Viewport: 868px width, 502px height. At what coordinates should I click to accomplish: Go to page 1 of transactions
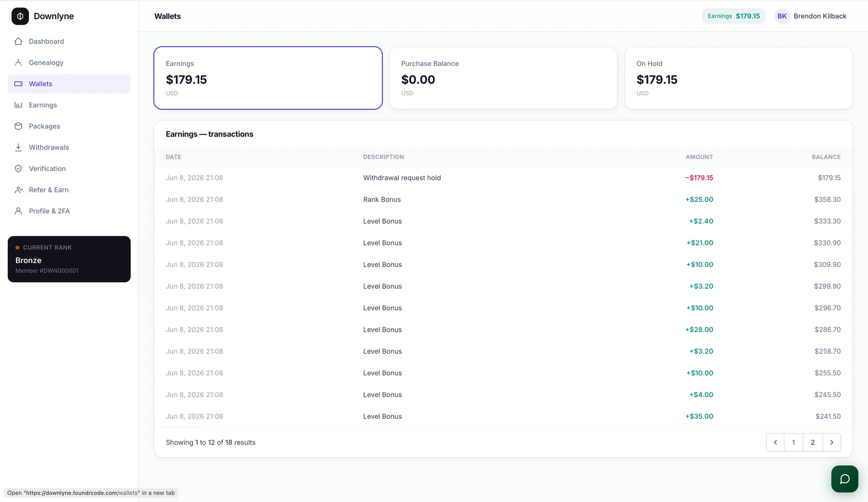793,442
